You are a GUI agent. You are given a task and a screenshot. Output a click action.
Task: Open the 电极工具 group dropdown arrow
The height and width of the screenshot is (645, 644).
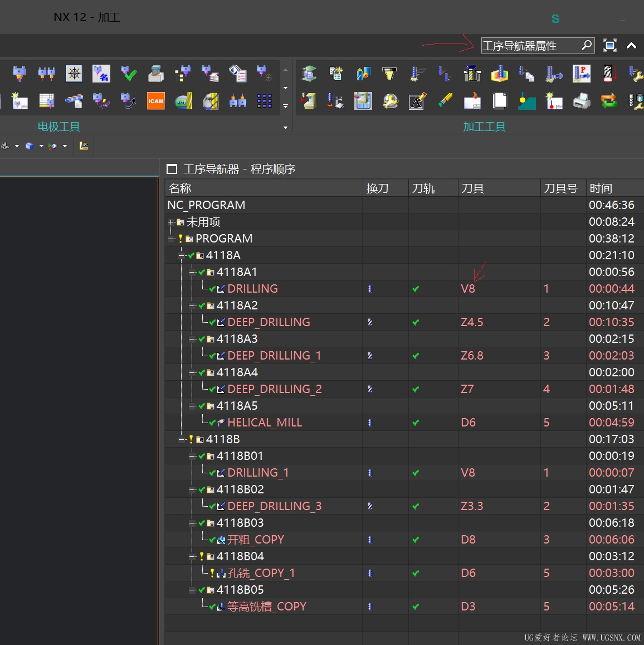pos(285,128)
